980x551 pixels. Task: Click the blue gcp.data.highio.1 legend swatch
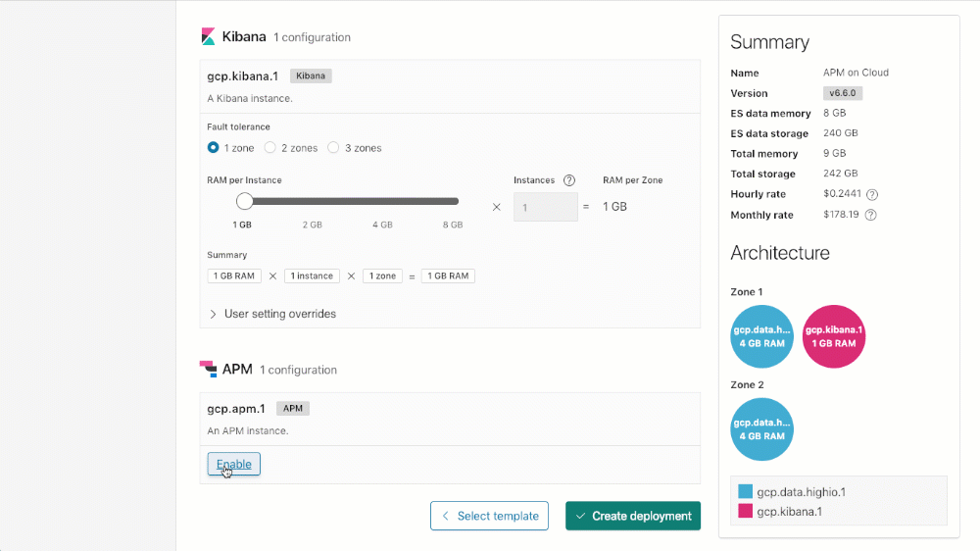coord(745,492)
